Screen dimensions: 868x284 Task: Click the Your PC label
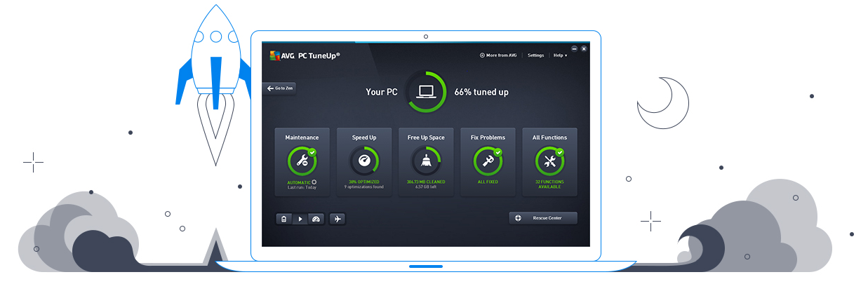point(382,92)
